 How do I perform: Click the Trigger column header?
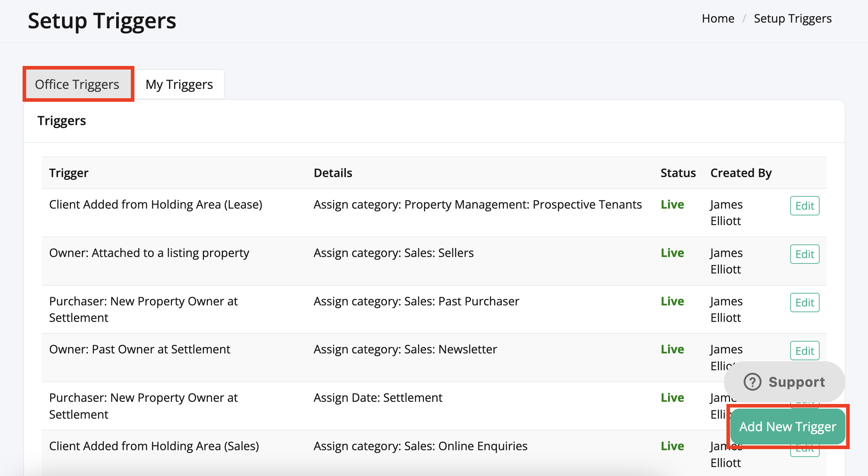click(69, 173)
